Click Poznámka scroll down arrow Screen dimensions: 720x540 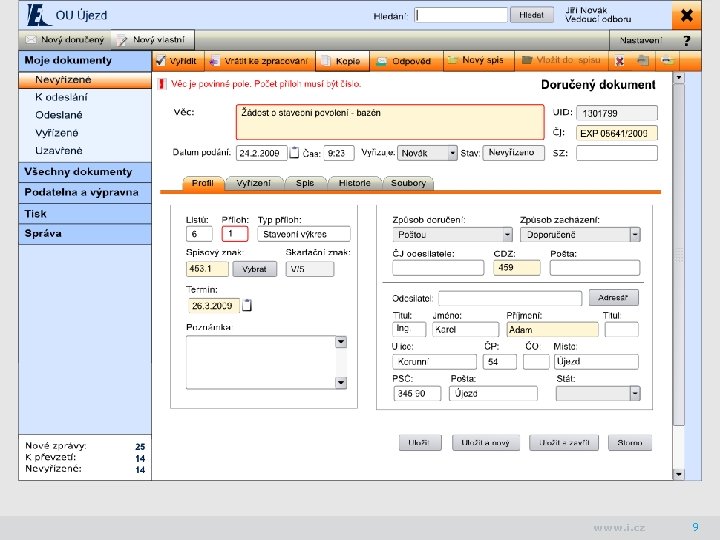pyautogui.click(x=341, y=382)
